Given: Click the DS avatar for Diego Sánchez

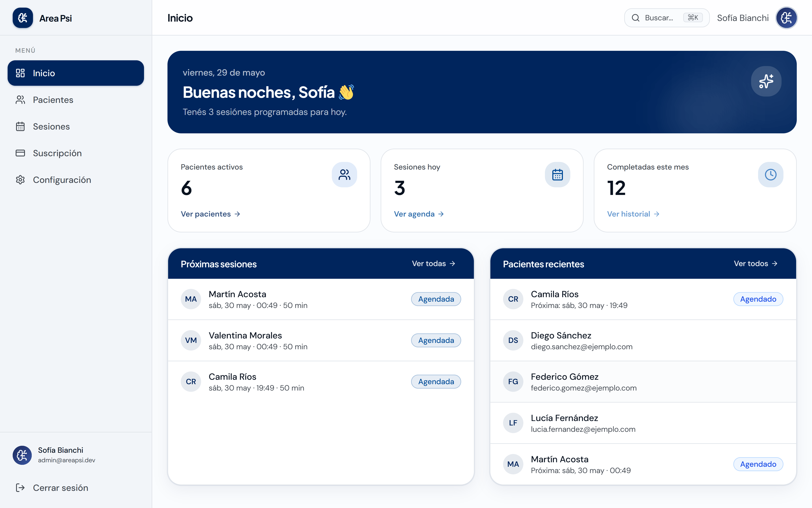Looking at the screenshot, I should (513, 340).
